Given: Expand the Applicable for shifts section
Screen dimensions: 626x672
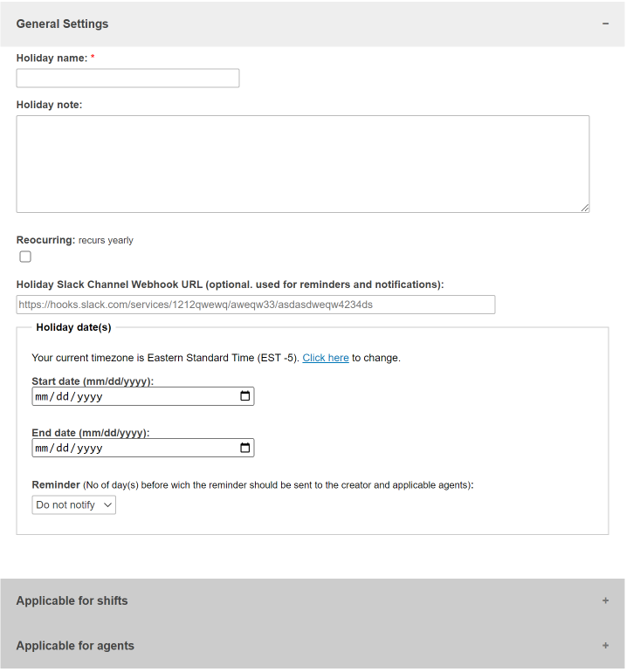Looking at the screenshot, I should click(x=313, y=600).
